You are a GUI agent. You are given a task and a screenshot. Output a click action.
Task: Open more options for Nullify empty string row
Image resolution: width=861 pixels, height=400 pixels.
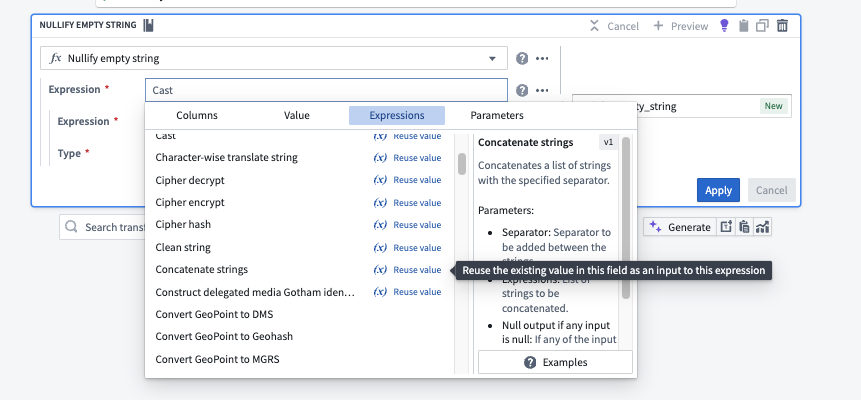click(542, 58)
